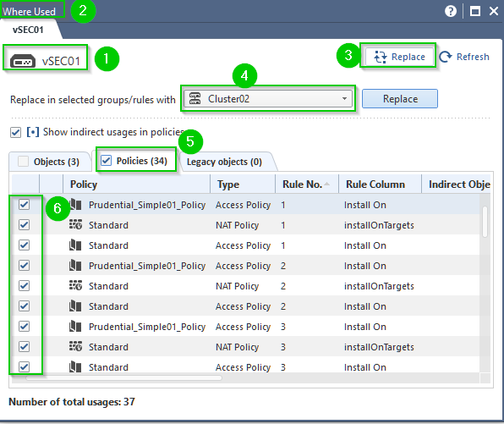Click Install On in Prudential_Simple01_Policy rule 3 row
504x424 pixels.
coord(365,327)
